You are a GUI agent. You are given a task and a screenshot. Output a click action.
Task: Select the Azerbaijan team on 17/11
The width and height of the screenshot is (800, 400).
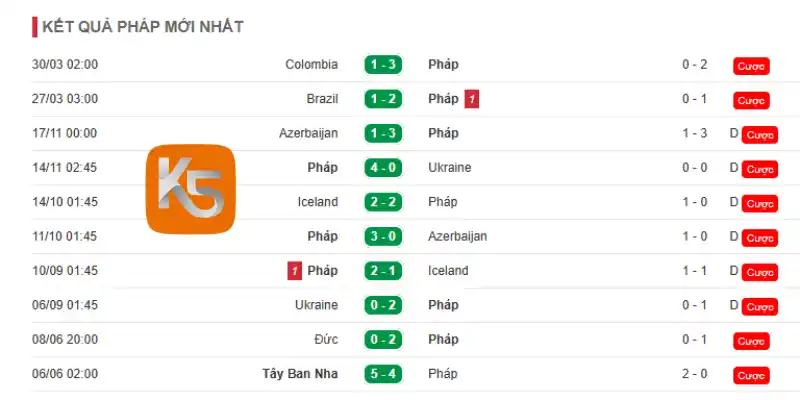309,133
